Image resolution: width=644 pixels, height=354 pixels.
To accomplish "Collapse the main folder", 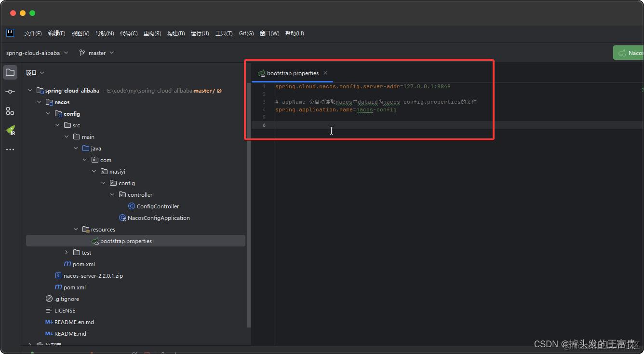I will (x=67, y=137).
